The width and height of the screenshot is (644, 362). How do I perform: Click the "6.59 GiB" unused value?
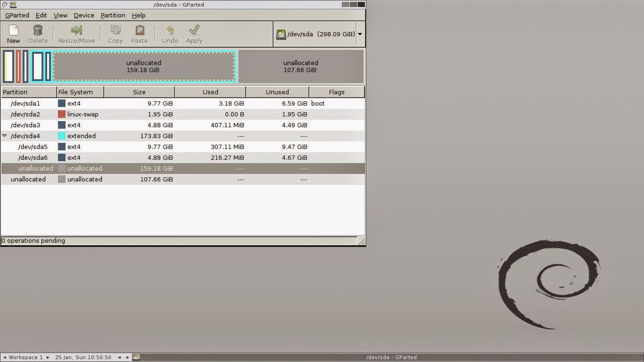pos(294,103)
